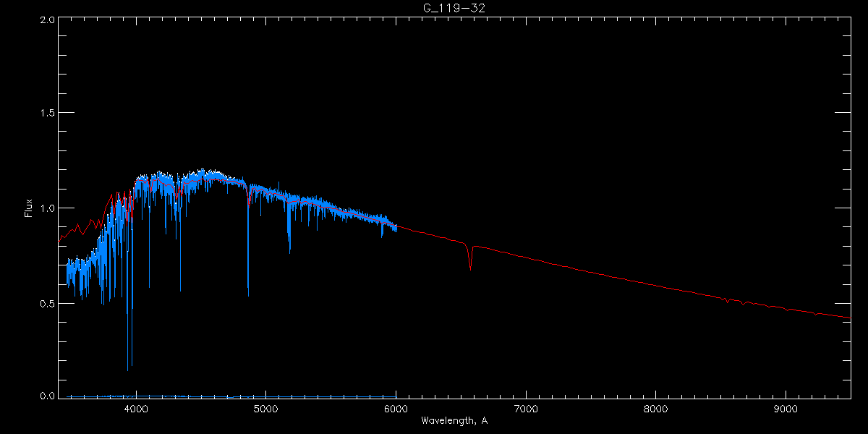
Task: Click the blue absorption line near 4860
Action: [248, 242]
